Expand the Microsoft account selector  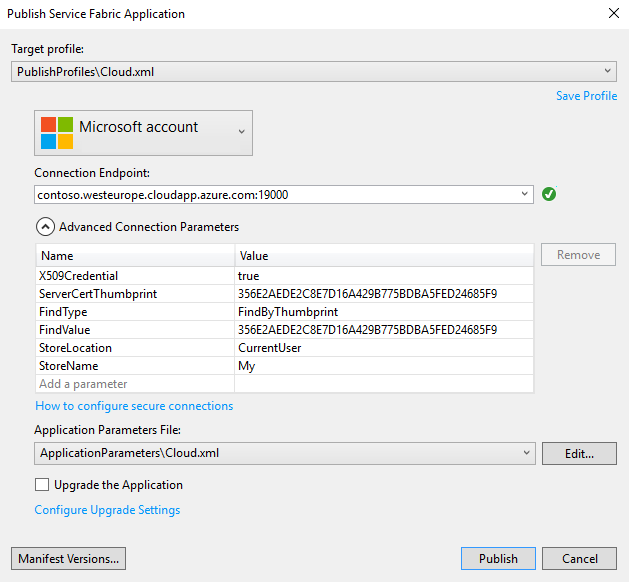[x=144, y=133]
